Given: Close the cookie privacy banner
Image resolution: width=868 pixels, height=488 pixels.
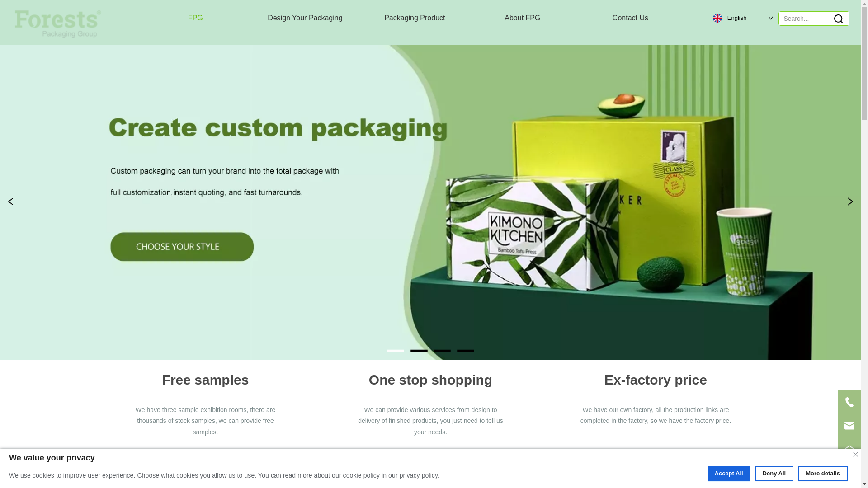Looking at the screenshot, I should 855,455.
